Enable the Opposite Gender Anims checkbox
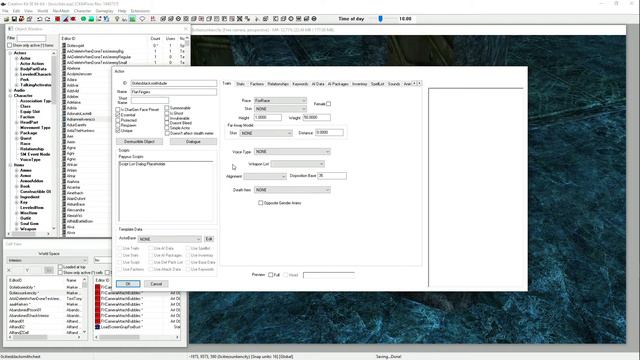The height and width of the screenshot is (360, 640). tap(260, 203)
